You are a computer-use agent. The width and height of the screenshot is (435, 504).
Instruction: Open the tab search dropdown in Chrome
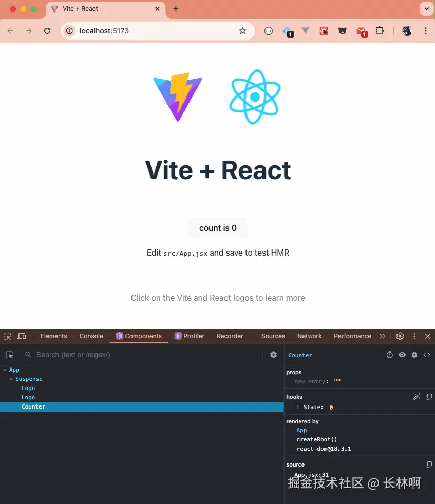(x=427, y=9)
